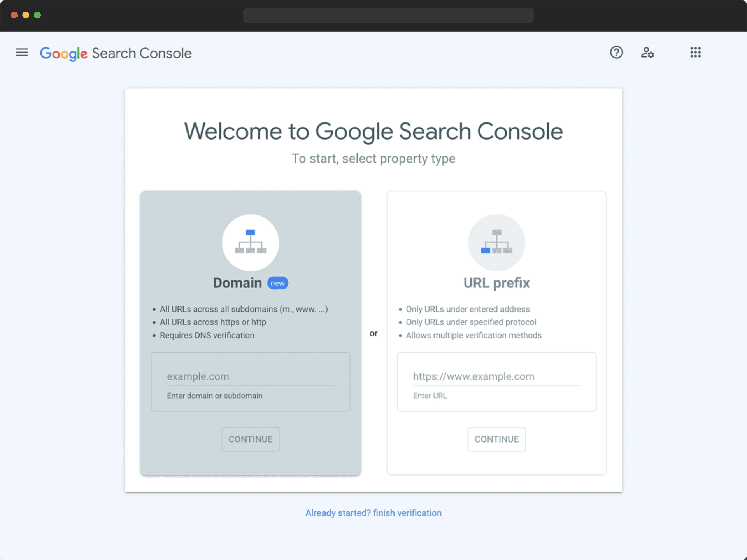
Task: Click 'To start, select property type' subtitle
Action: [x=373, y=159]
